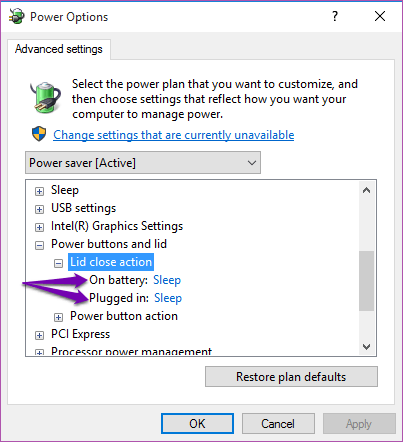Collapse the Lid close action node

58,264
